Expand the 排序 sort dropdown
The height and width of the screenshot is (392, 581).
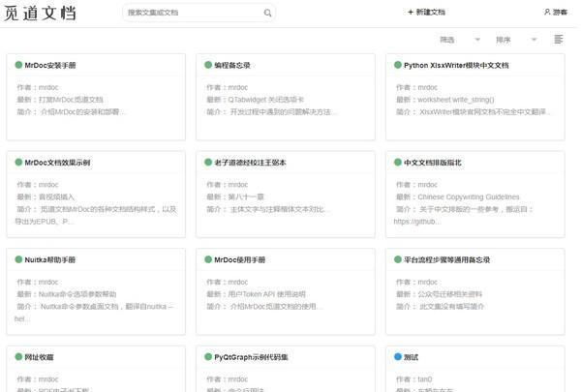tap(516, 40)
